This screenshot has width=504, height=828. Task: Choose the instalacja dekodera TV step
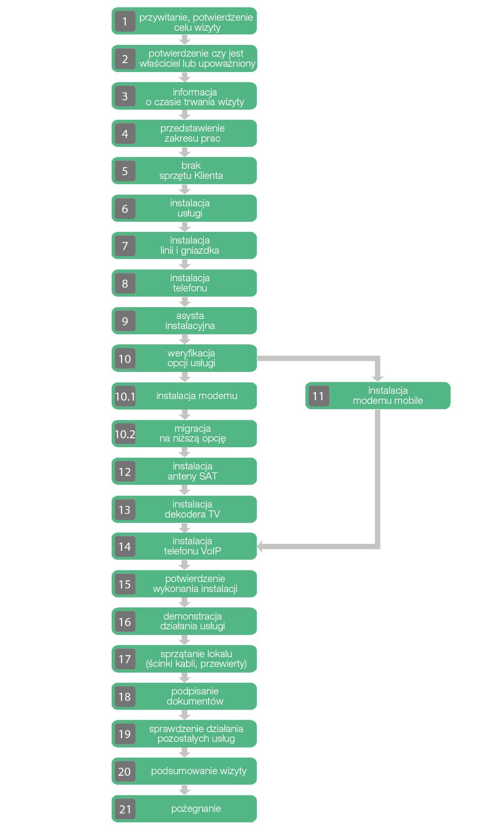pos(184,509)
